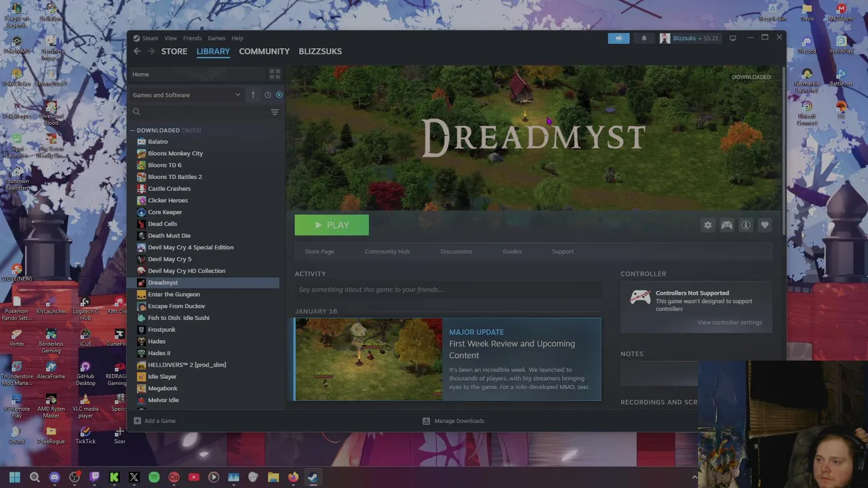Switch library to grid collections view icon
Image resolution: width=868 pixels, height=488 pixels.
tap(275, 74)
